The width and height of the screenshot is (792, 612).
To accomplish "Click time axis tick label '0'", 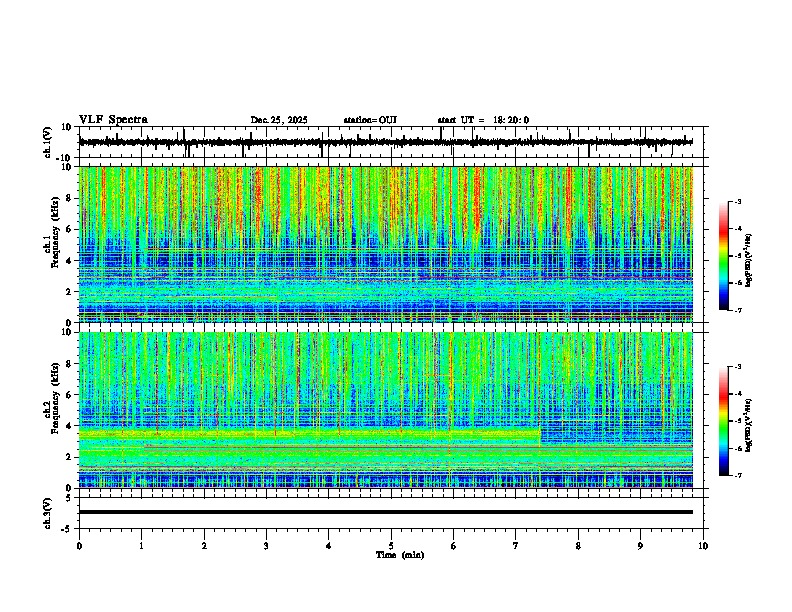I will click(x=79, y=546).
